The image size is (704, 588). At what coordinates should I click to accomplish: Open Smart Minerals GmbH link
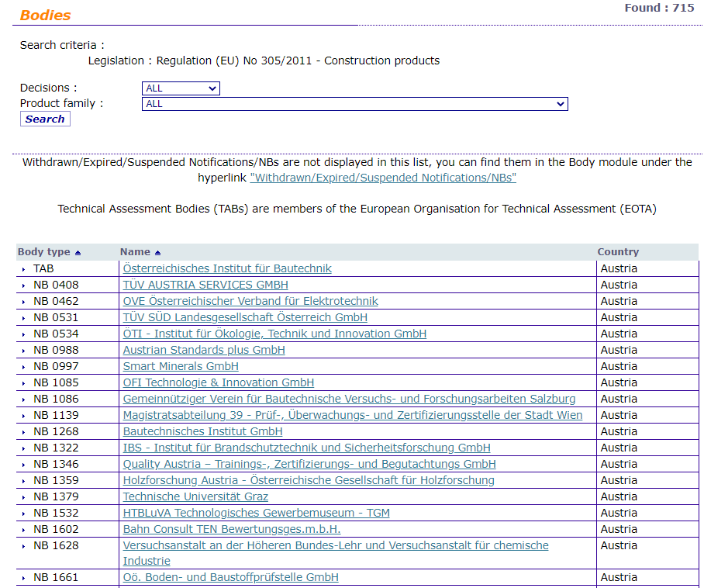[181, 366]
